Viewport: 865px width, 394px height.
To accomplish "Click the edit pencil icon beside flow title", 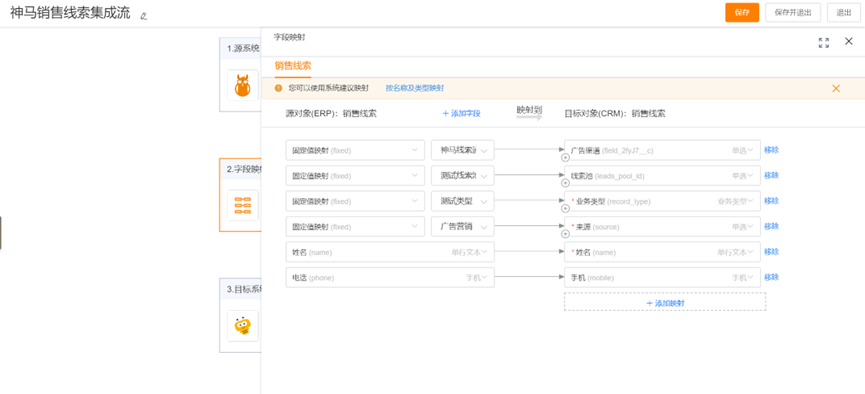I will (144, 16).
